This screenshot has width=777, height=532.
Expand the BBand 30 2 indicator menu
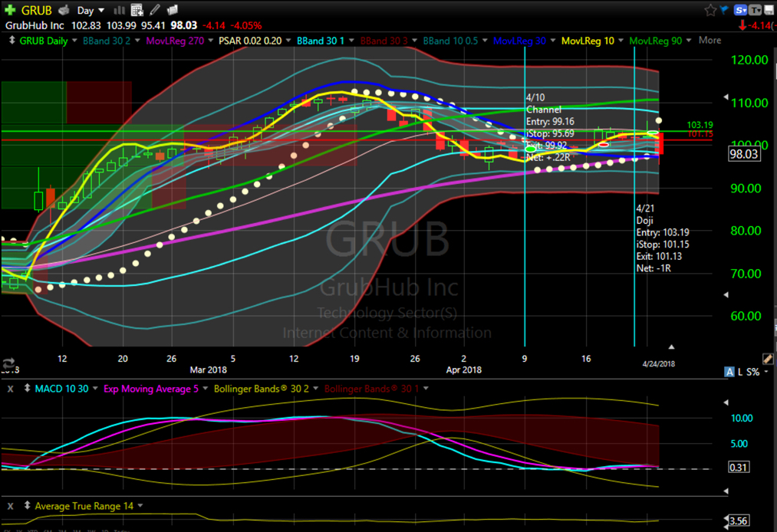pyautogui.click(x=137, y=41)
